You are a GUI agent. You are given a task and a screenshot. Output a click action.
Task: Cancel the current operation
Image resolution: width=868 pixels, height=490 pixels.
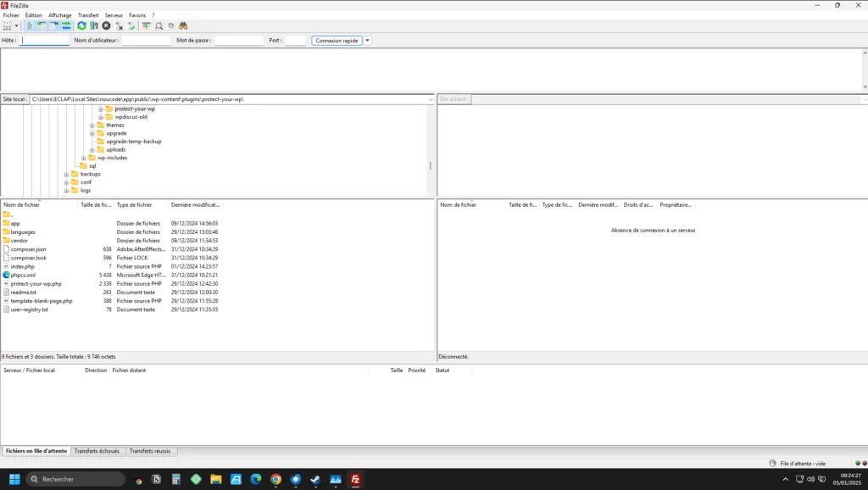pos(106,25)
